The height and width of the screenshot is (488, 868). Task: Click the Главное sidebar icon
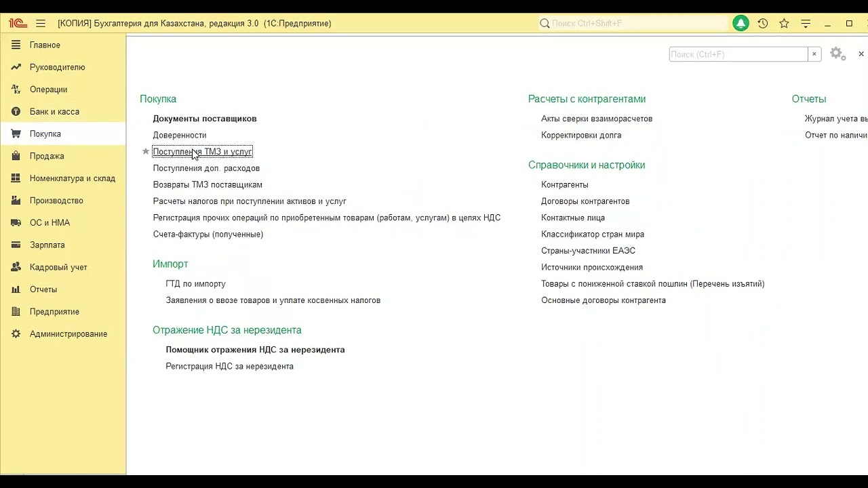16,45
